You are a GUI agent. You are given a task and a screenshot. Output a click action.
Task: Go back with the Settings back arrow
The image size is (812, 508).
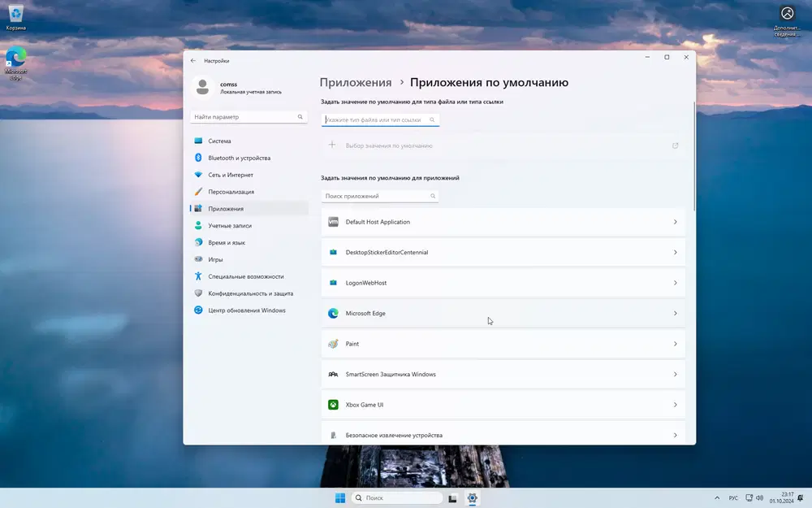coord(193,61)
